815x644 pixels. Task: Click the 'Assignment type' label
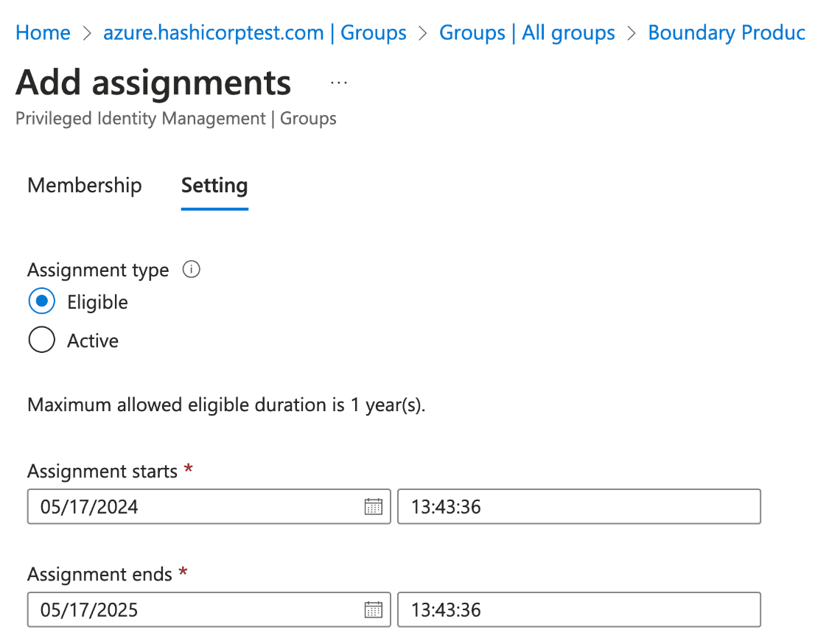coord(98,270)
